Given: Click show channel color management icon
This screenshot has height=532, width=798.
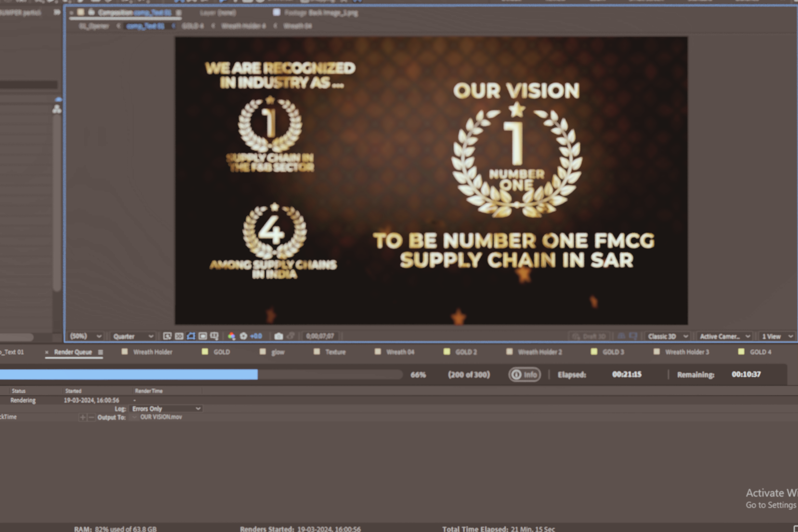Looking at the screenshot, I should click(x=231, y=336).
